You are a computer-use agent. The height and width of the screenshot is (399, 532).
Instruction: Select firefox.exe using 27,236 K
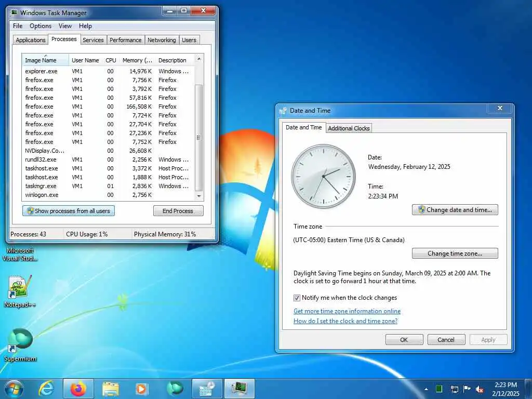108,133
